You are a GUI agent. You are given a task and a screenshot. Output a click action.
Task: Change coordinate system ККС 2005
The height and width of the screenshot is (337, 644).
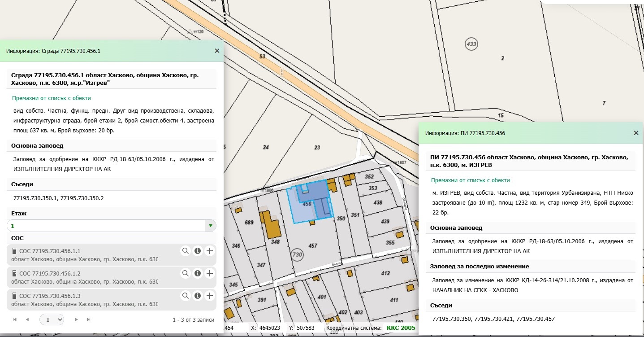coord(401,328)
